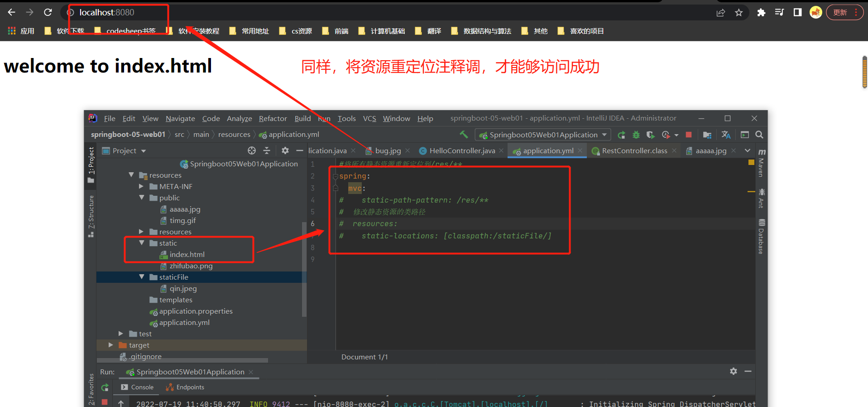Open Project Structure icon in toolbar
This screenshot has width=868, height=407.
coord(707,135)
